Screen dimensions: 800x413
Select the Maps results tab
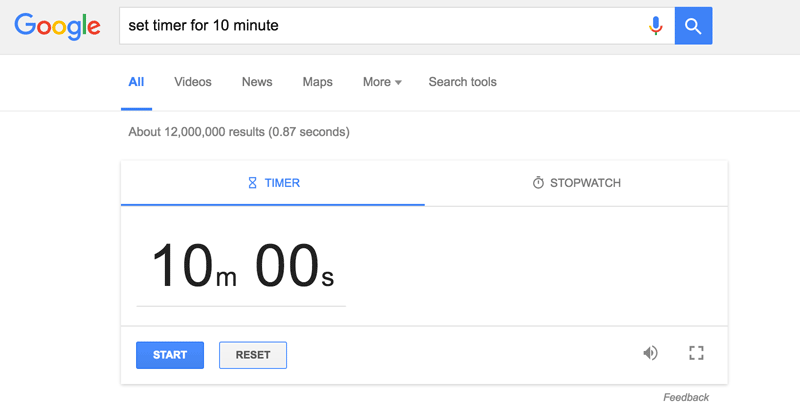[x=317, y=82]
